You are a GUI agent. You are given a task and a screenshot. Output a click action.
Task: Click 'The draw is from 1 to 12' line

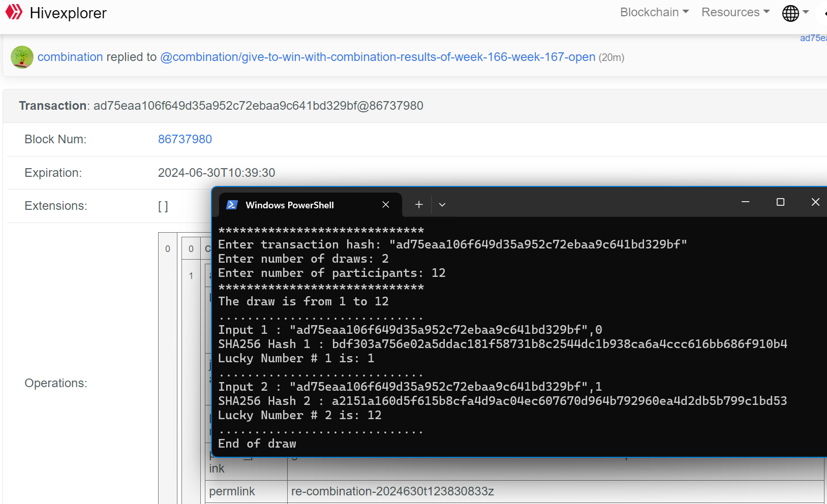pos(303,302)
